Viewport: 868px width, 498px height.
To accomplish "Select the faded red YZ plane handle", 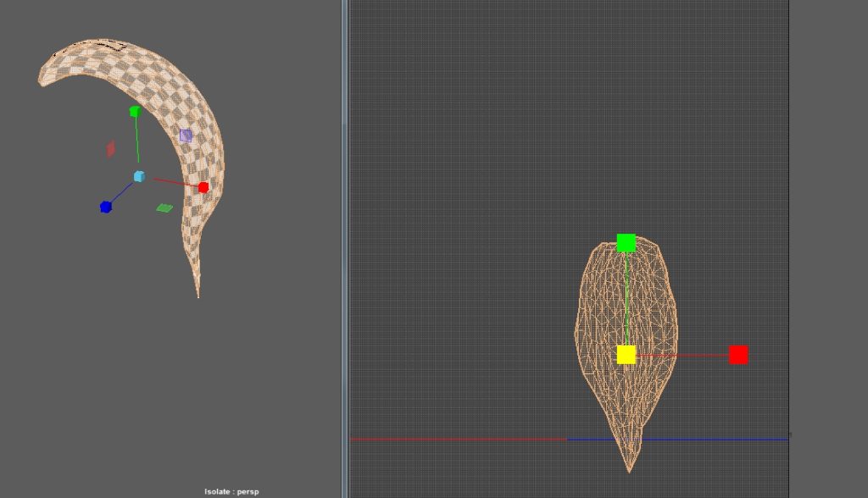I will point(111,149).
